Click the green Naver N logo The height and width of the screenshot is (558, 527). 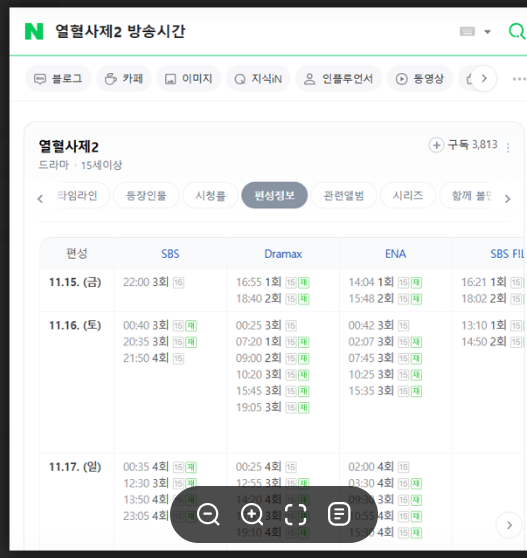tap(34, 31)
